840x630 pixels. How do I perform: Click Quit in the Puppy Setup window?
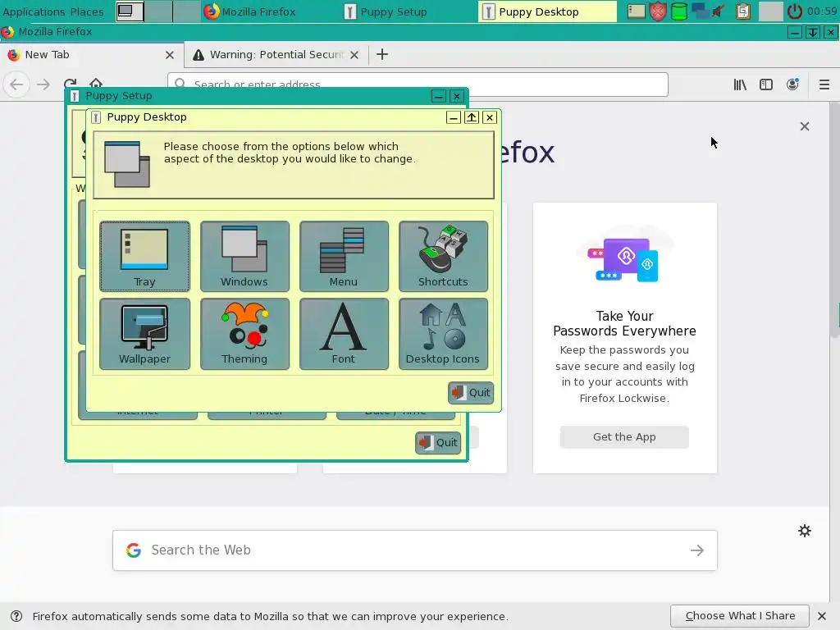(438, 442)
